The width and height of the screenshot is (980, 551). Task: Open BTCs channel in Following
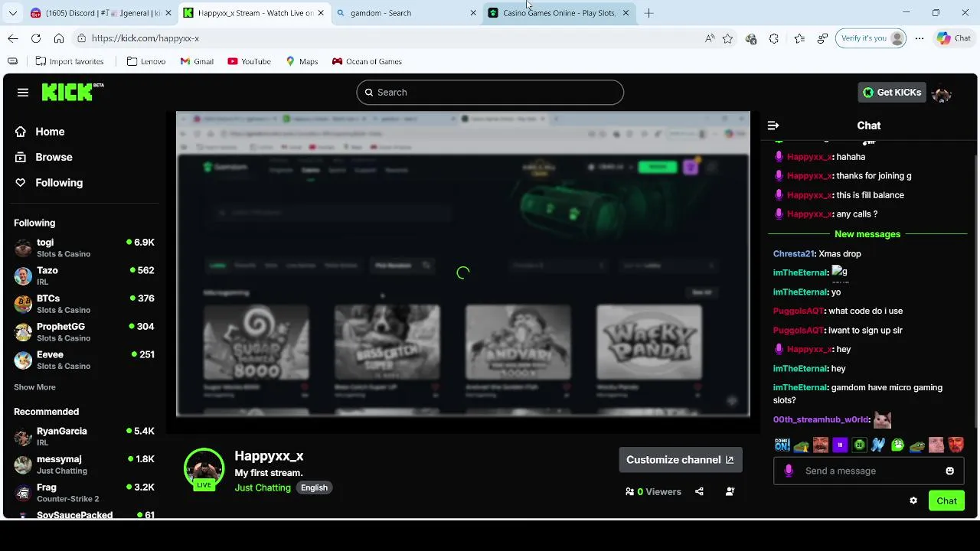[x=84, y=304]
